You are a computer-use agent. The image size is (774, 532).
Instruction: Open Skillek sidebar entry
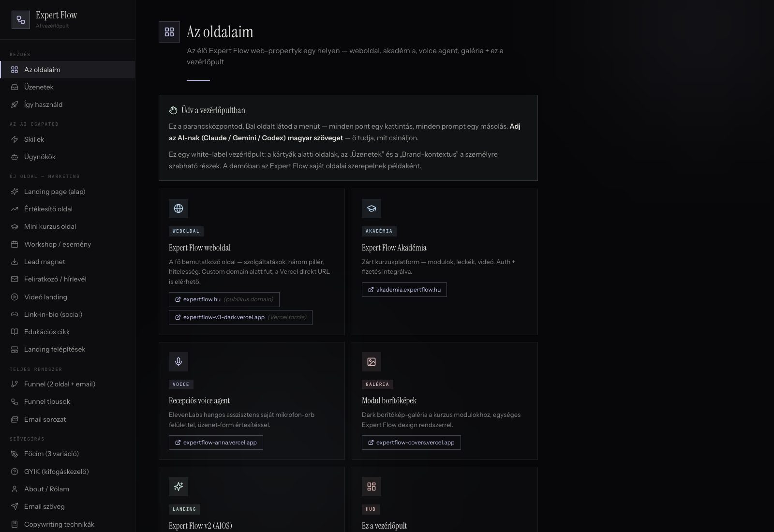point(68,139)
